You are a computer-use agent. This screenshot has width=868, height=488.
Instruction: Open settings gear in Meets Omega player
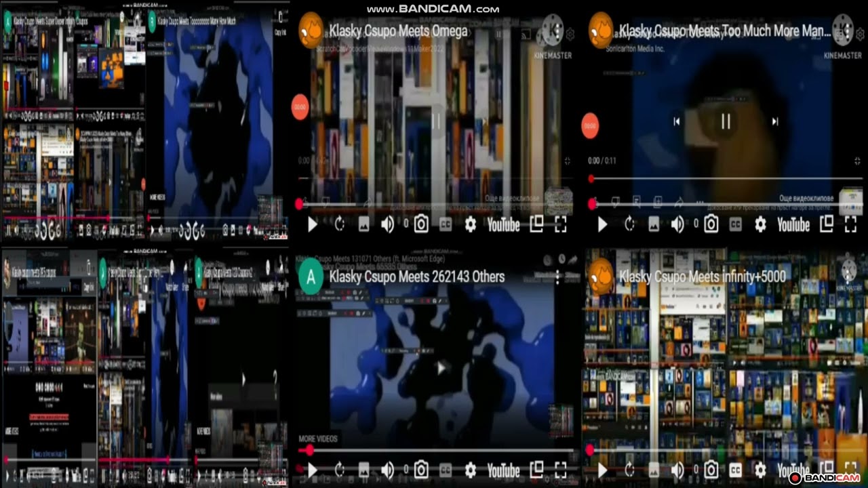[470, 225]
